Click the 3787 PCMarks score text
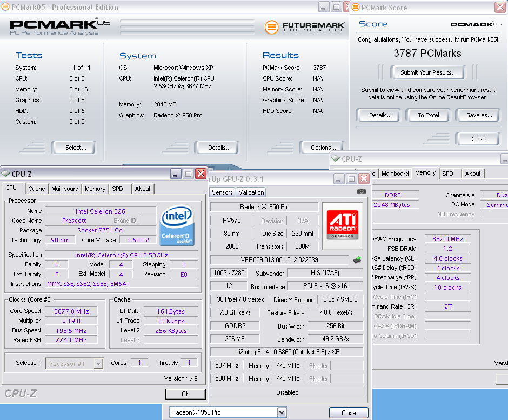Viewport: 508px width, 420px height. 427,53
